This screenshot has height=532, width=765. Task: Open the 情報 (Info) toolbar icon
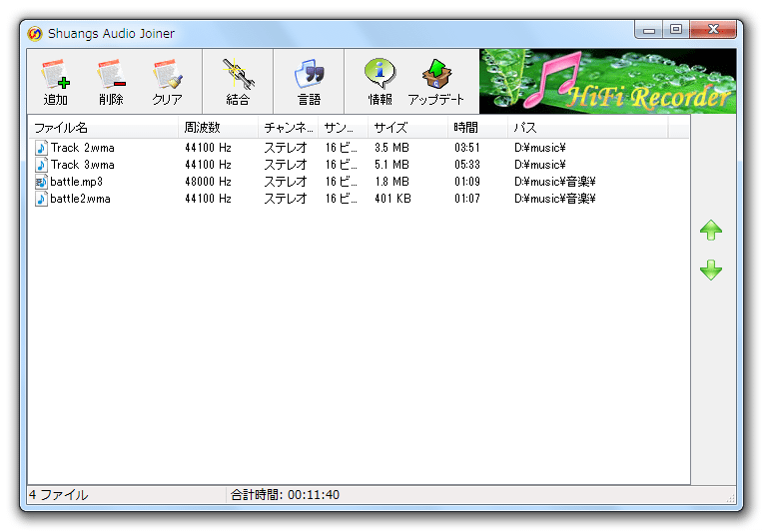(x=380, y=82)
